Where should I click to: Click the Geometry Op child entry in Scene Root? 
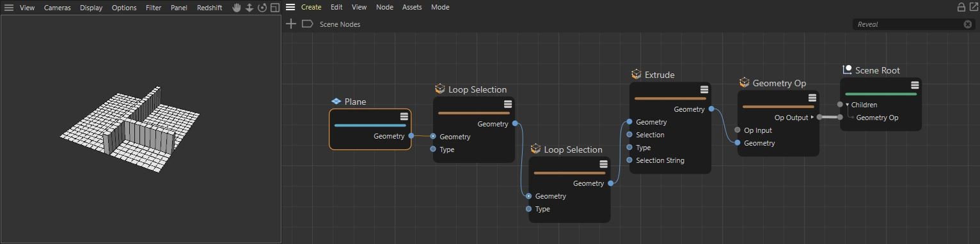[877, 118]
